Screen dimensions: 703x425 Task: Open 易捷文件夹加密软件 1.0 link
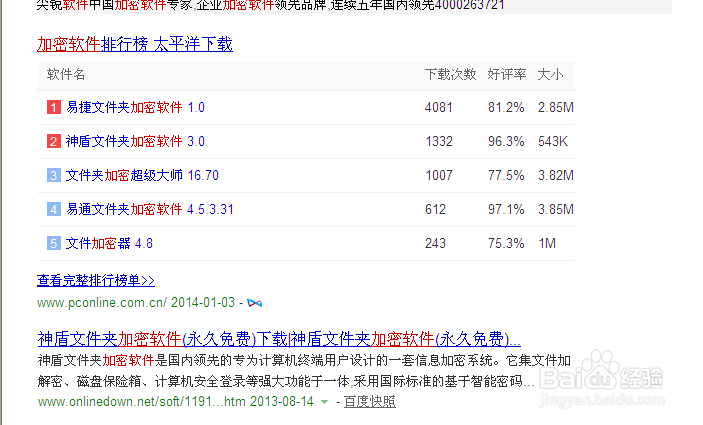coord(135,108)
